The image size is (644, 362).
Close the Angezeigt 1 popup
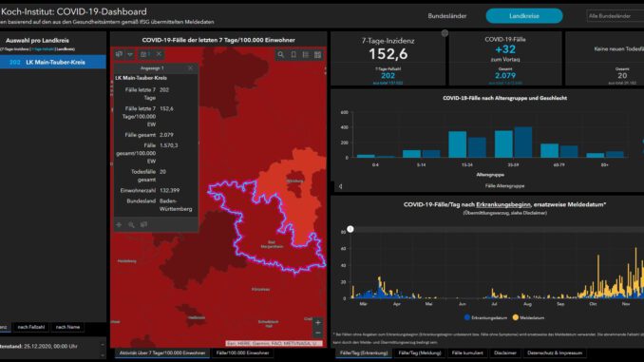(x=190, y=68)
